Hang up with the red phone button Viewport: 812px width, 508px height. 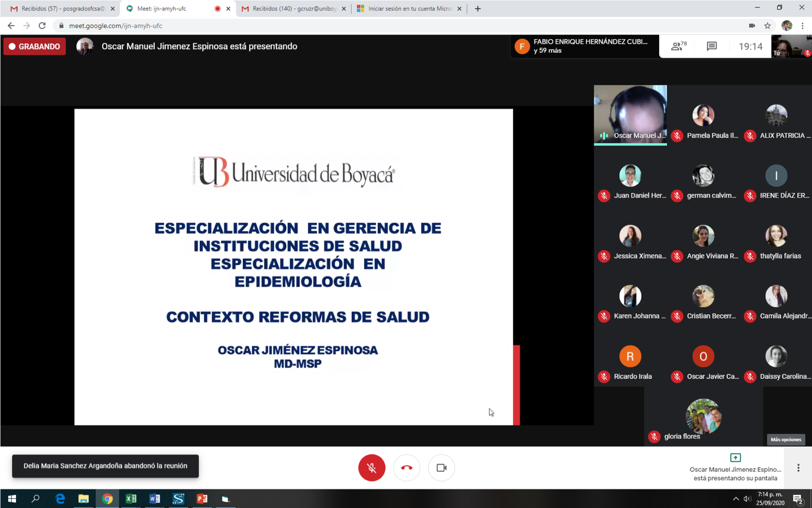(407, 468)
